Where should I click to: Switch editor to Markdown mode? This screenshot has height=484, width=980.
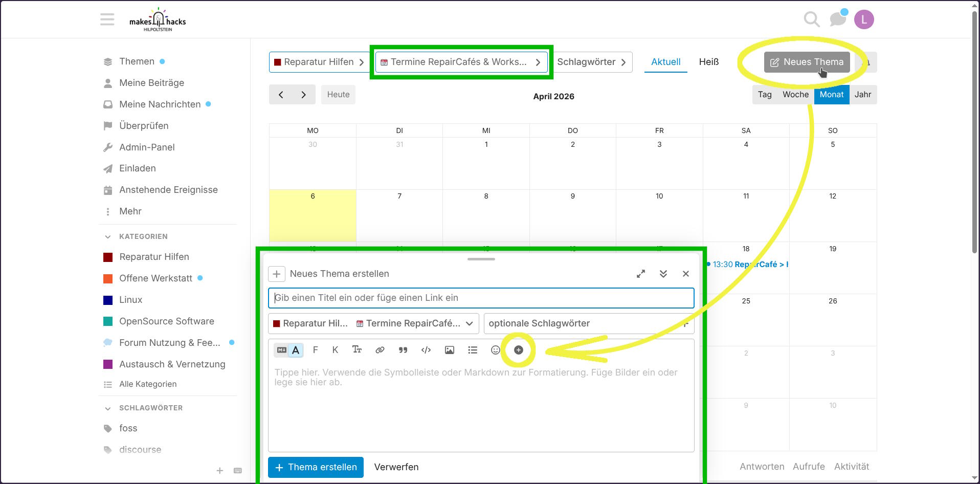(281, 350)
